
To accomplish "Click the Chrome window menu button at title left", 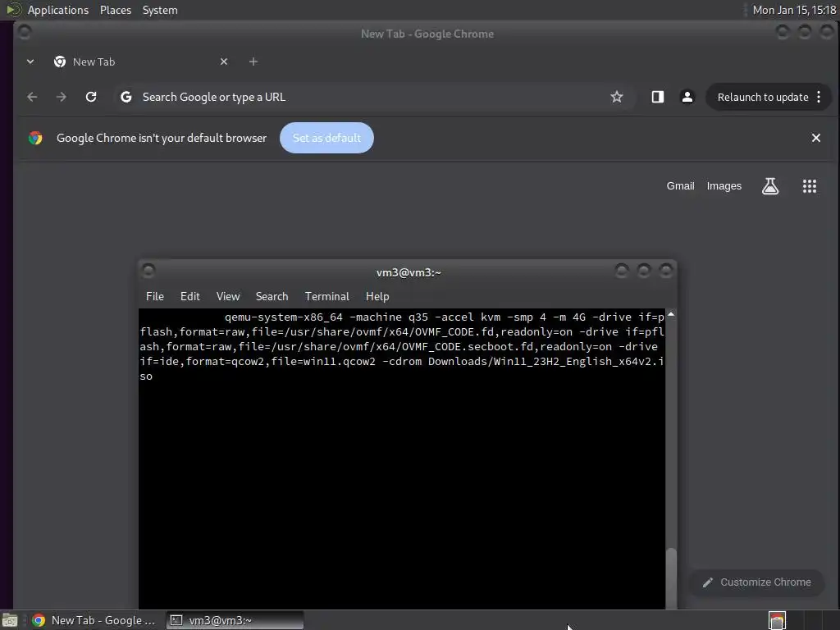I will pos(24,32).
